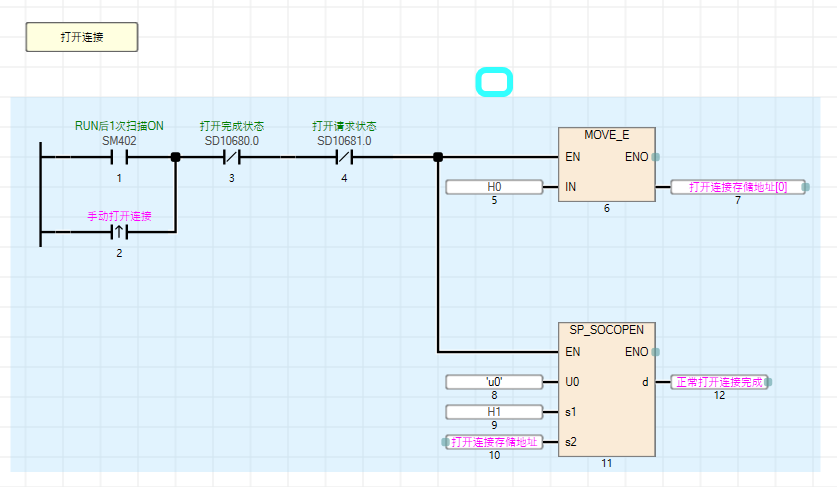Select the H1 input on s1
Screen dimensions: 837x487
click(493, 412)
